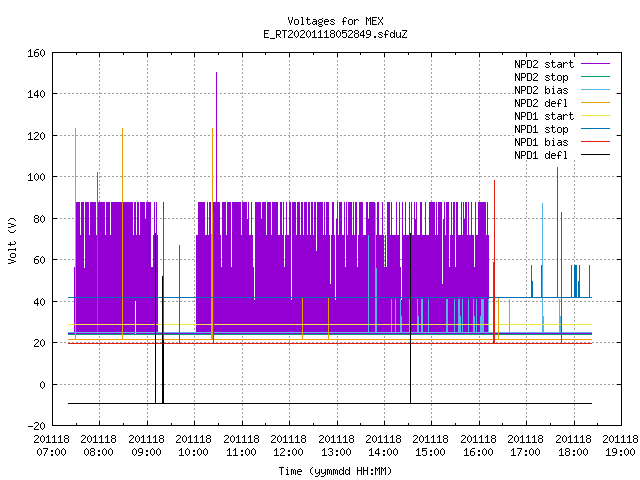Click the purple spike peaking at 150 volts
640x480 pixels.
[216, 135]
